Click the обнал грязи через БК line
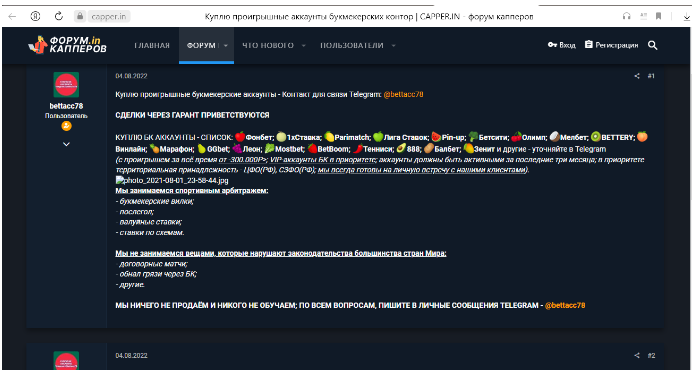Viewport: 694px width, 370px height. coord(156,274)
